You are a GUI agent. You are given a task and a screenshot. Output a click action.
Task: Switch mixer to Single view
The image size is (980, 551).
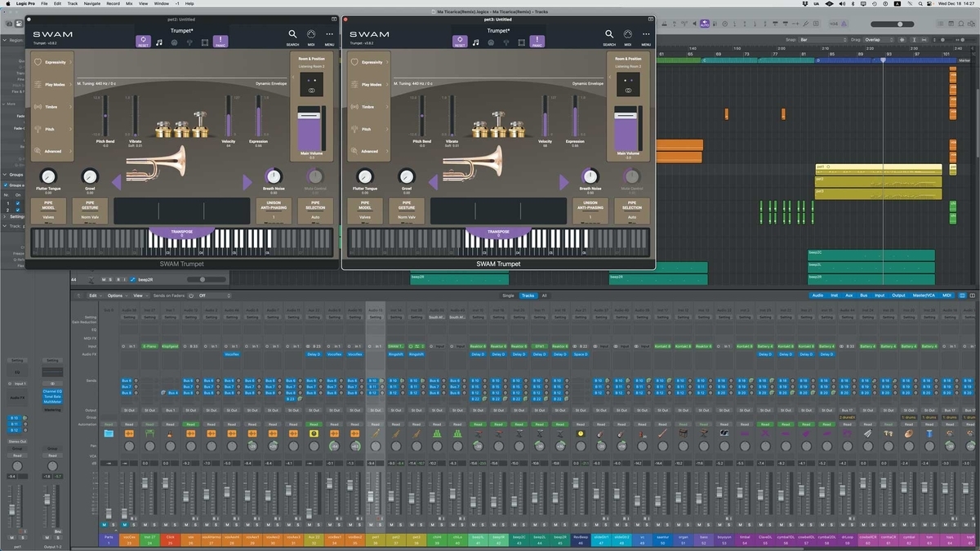pyautogui.click(x=509, y=295)
